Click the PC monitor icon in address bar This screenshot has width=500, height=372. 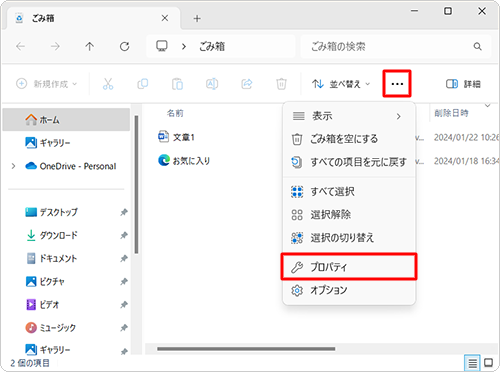(162, 46)
